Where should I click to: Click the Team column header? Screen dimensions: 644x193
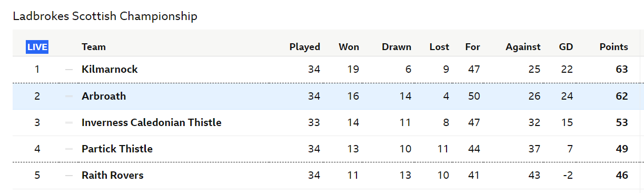[x=94, y=47]
